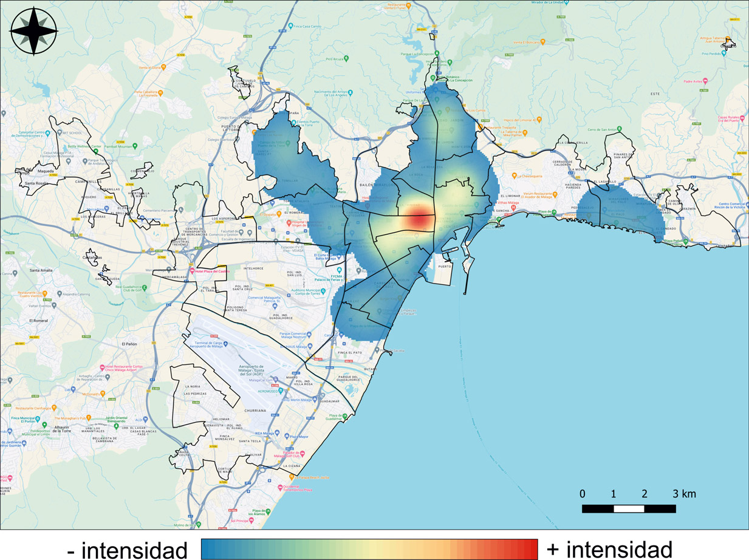Screen dimensions: 749x560
Task: Select the Playa de Guadalmar beach marker
Action: click(344, 416)
